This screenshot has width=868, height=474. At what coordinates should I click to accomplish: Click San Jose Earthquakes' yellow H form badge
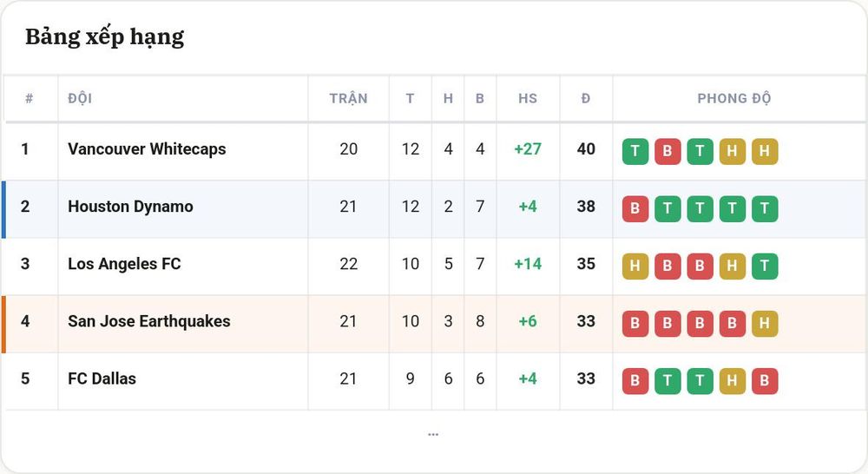(765, 324)
